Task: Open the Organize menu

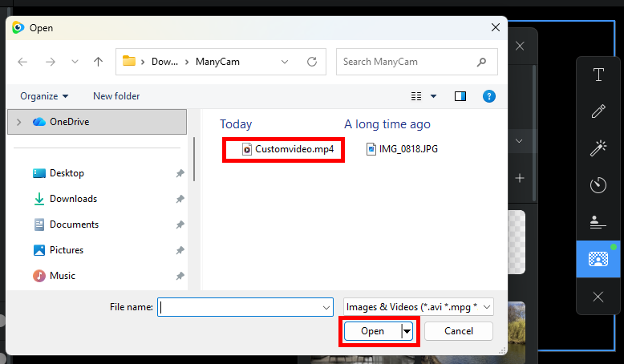Action: pyautogui.click(x=44, y=96)
